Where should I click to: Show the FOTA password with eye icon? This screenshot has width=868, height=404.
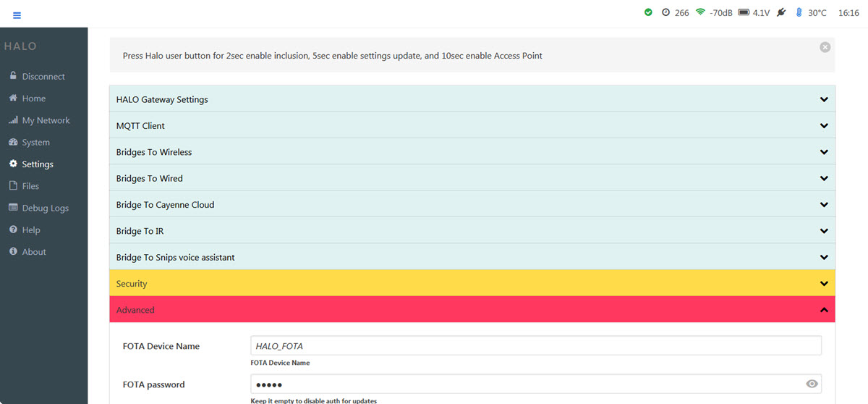pos(812,384)
